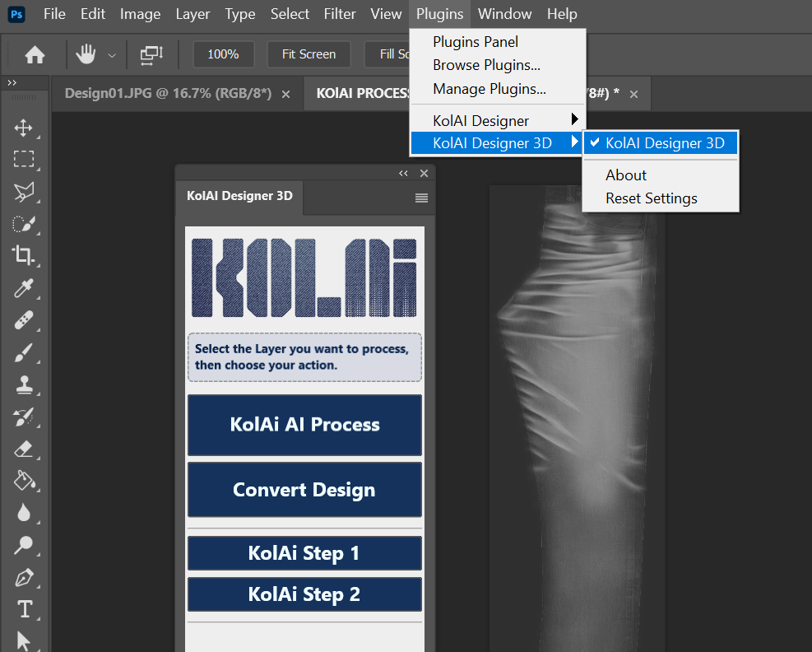Open the Type menu
The image size is (812, 652).
239,14
